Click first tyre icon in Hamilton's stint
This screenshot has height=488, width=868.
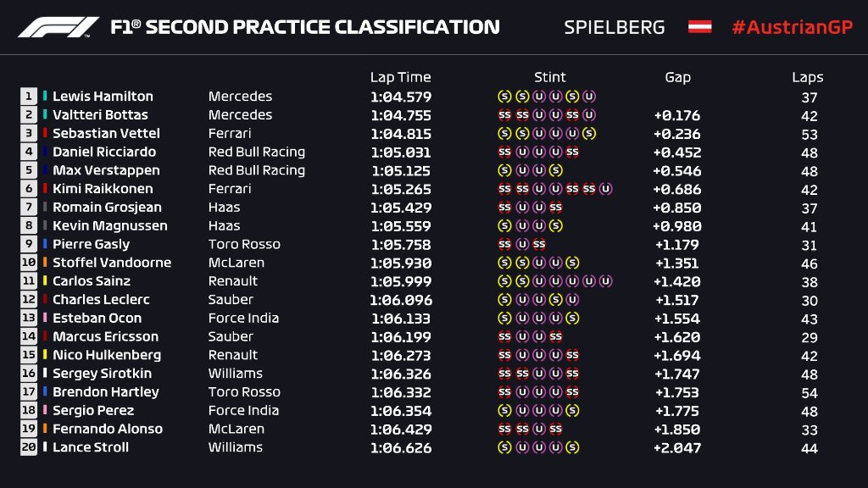[504, 97]
